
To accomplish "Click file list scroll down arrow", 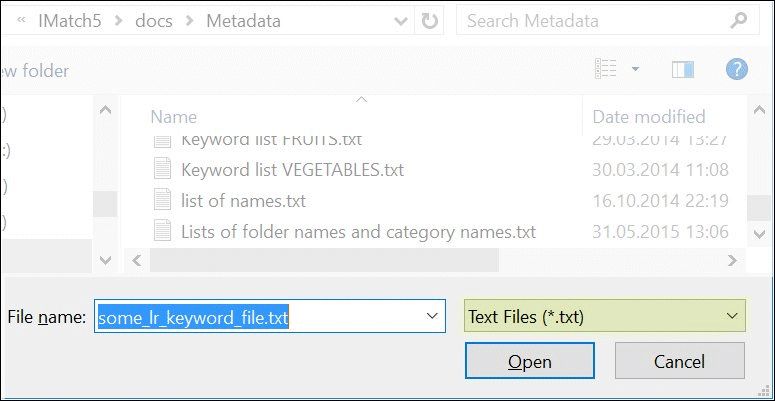I will click(x=759, y=234).
